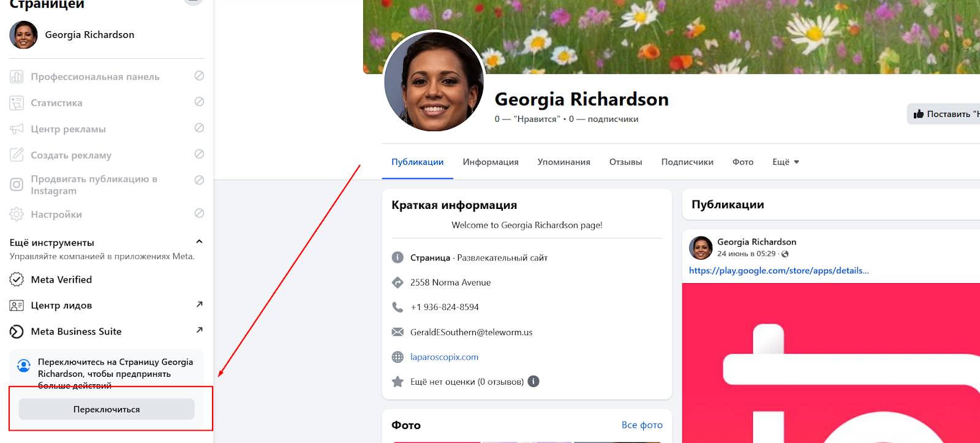The height and width of the screenshot is (443, 980).
Task: Click the Lead Center (Центр лидов) icon
Action: point(17,305)
